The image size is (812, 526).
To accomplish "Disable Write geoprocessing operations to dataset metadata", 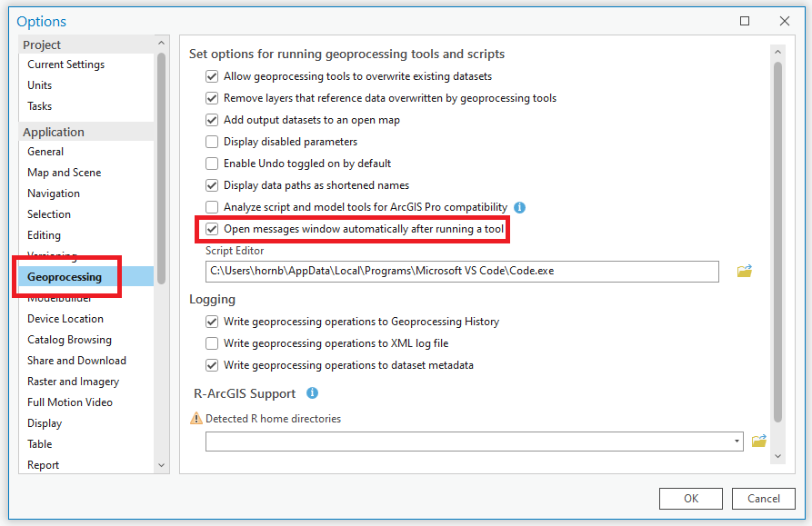I will coord(211,363).
